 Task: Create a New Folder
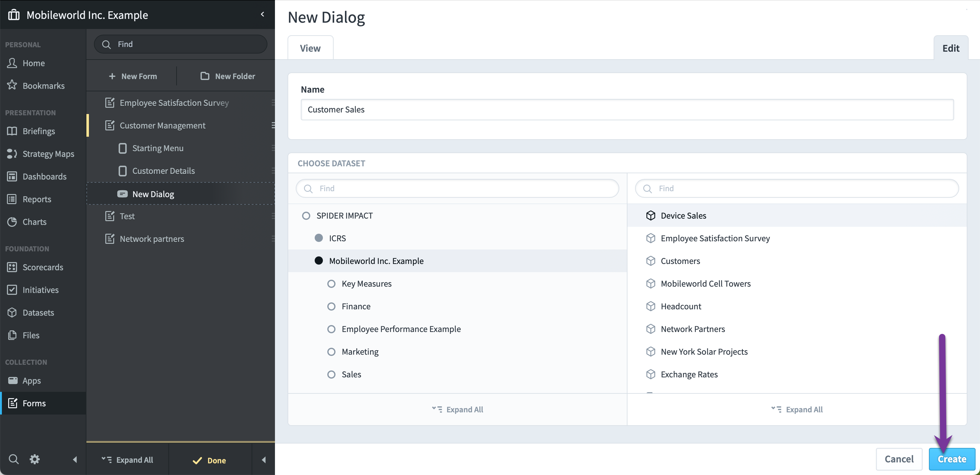click(228, 76)
